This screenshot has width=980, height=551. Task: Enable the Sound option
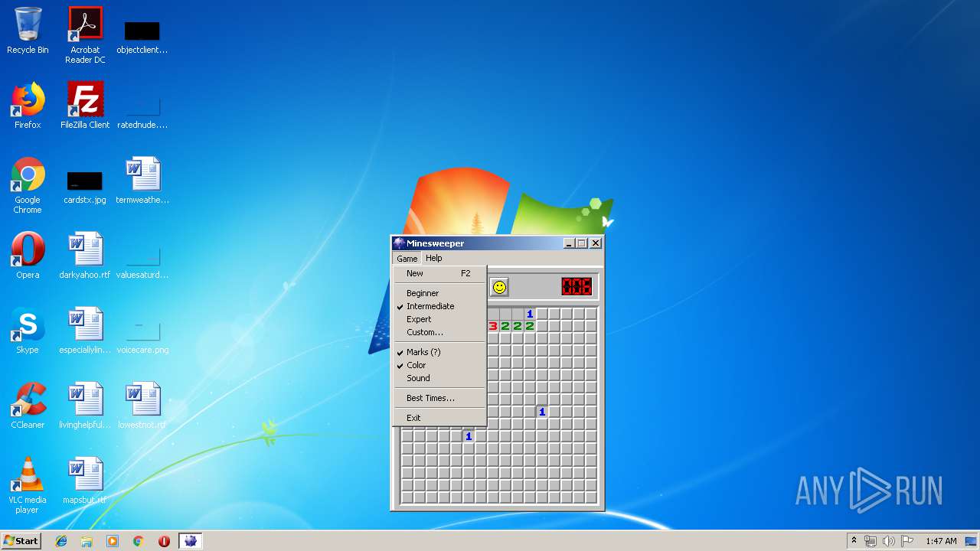pyautogui.click(x=439, y=378)
